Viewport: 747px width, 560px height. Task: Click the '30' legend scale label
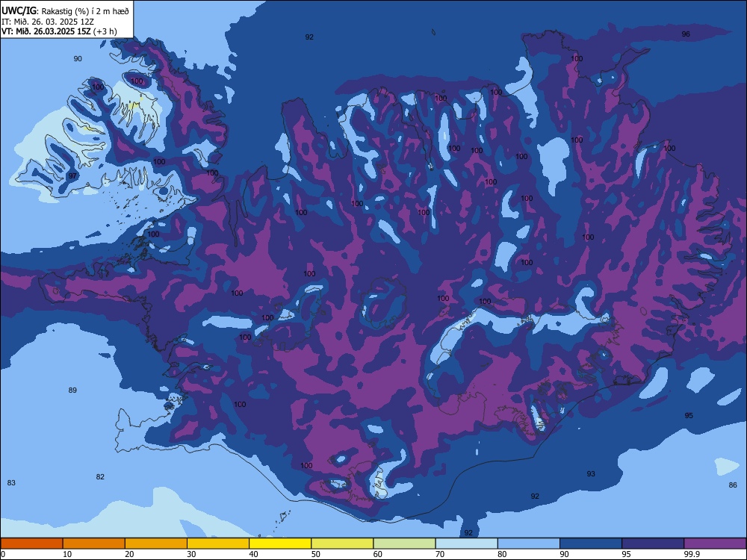click(191, 554)
